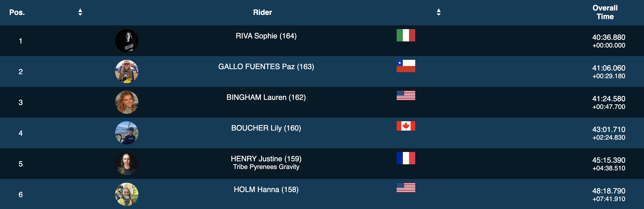Open Hanna Holm's profile photo
This screenshot has height=209, width=644.
pos(126,194)
